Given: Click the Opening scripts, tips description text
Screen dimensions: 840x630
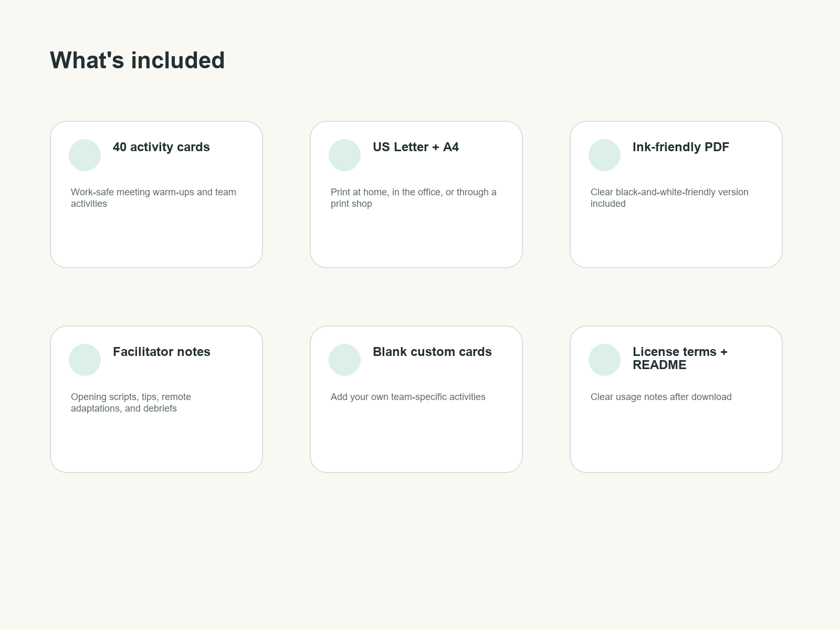Looking at the screenshot, I should tap(131, 403).
